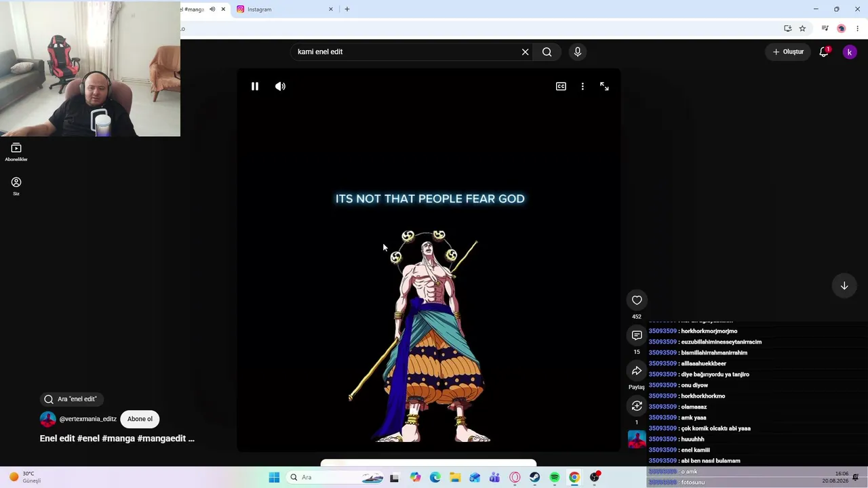Open the #enel hashtag in the title
This screenshot has width=868, height=488.
[x=88, y=439]
